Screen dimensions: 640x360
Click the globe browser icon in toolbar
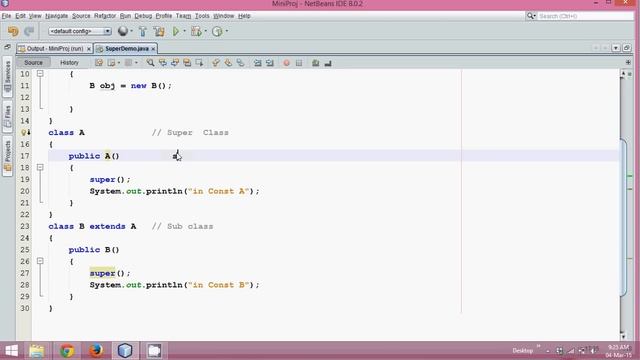tap(122, 31)
